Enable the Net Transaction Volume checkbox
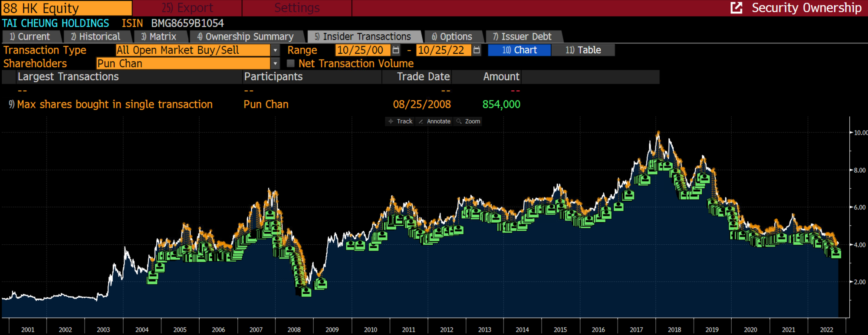 pyautogui.click(x=291, y=63)
